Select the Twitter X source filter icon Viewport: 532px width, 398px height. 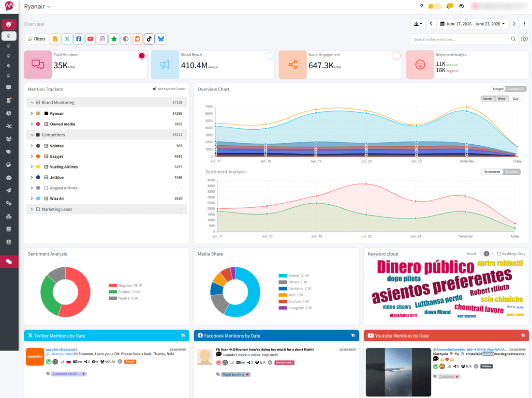[67, 39]
